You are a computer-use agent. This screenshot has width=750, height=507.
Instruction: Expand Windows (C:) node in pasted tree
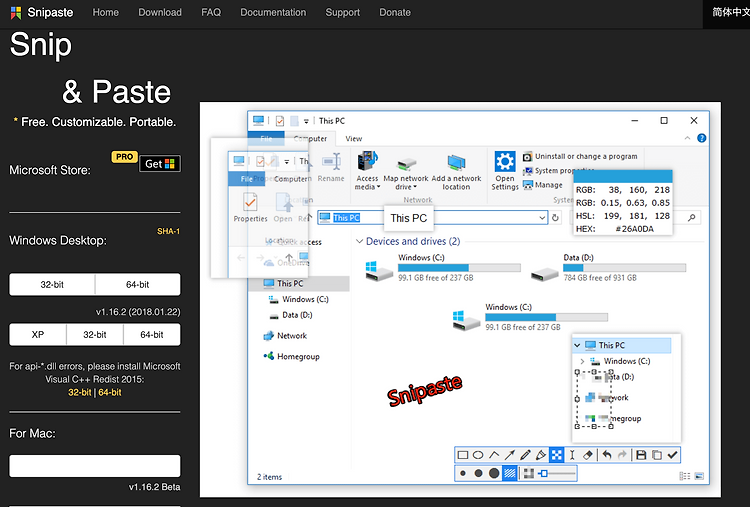[582, 361]
